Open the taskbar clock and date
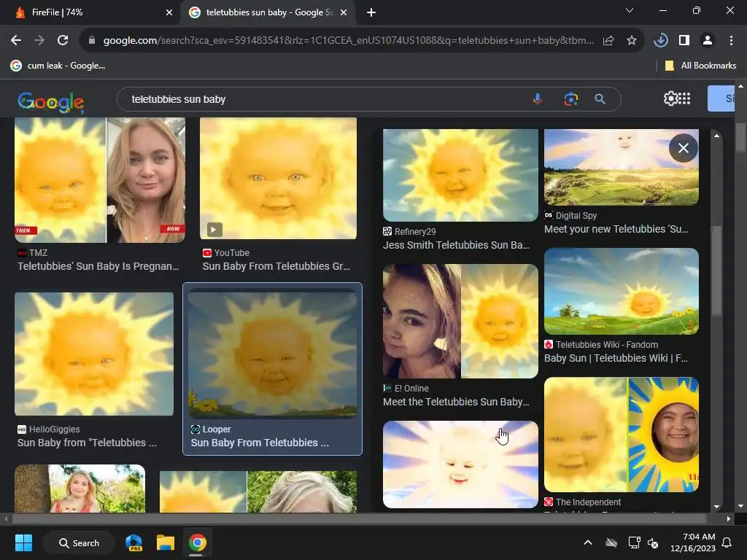This screenshot has height=560, width=747. pos(693,542)
